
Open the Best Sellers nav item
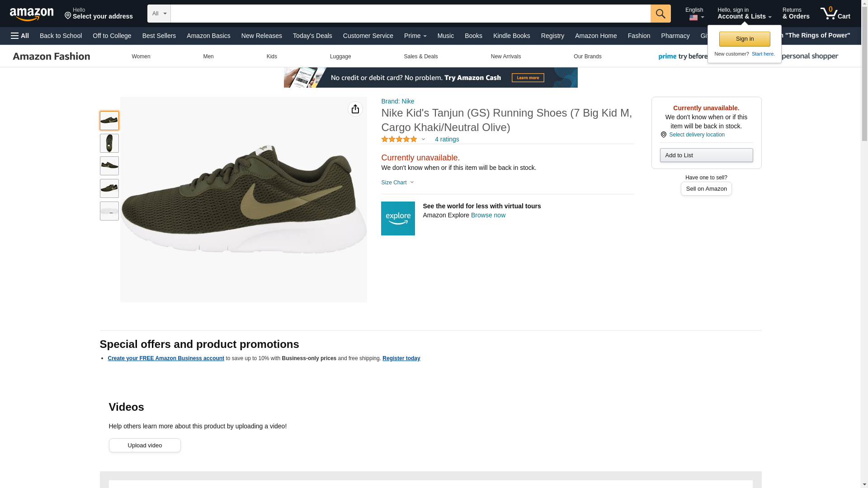tap(159, 36)
